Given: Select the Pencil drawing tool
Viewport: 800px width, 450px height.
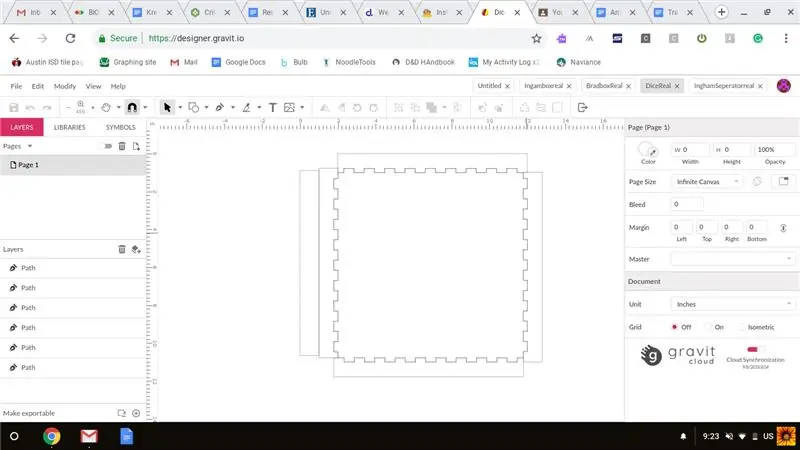Looking at the screenshot, I should (x=246, y=108).
